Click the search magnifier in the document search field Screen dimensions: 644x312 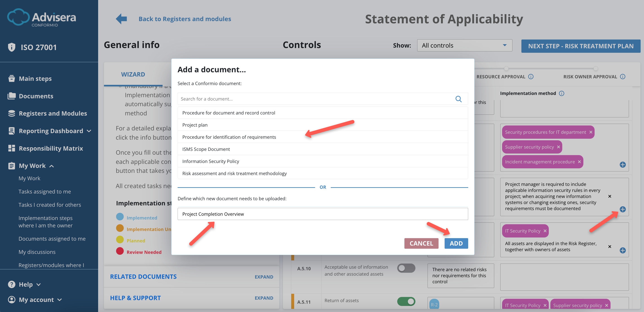click(459, 99)
